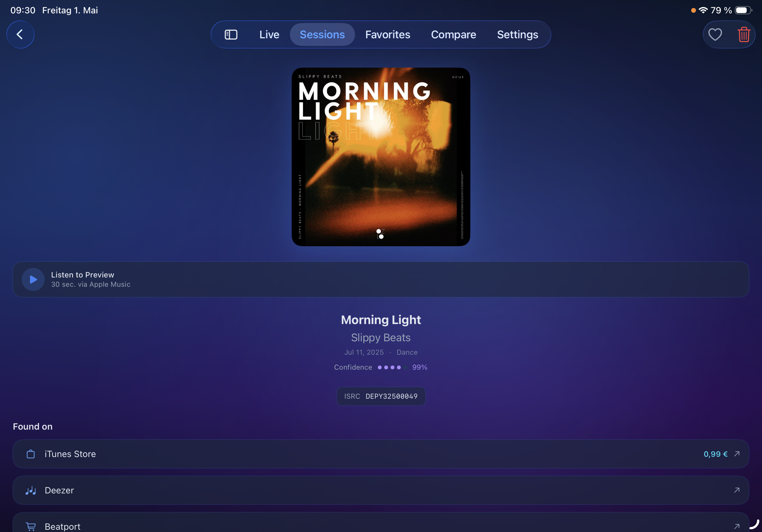Viewport: 762px width, 532px height.
Task: Open the iTunes Store shopping bag icon
Action: [x=31, y=454]
